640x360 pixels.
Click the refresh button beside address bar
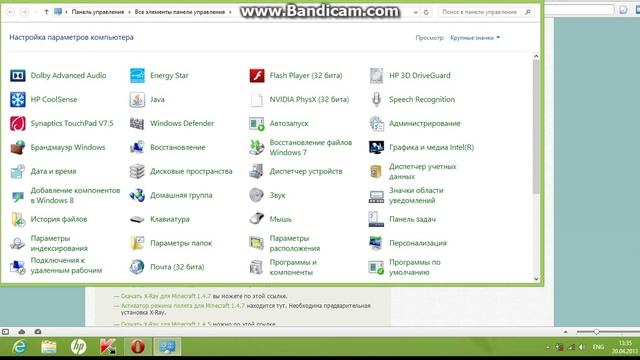pyautogui.click(x=426, y=12)
